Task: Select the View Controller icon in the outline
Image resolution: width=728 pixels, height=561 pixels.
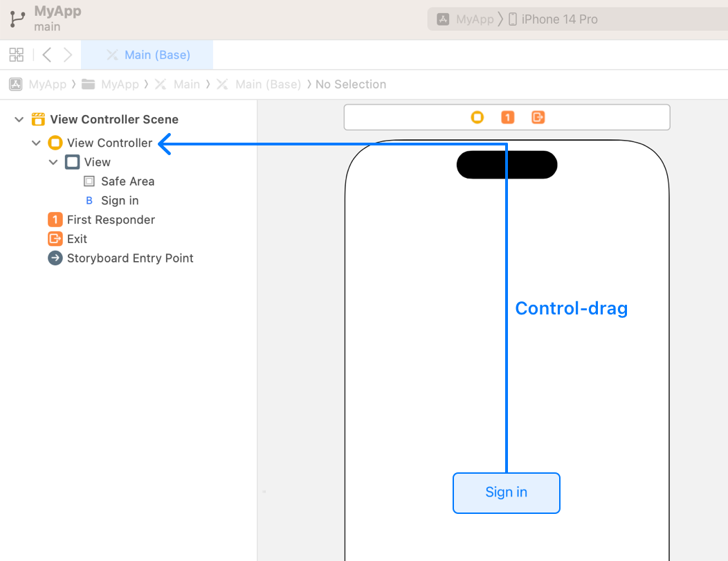Action: (55, 143)
